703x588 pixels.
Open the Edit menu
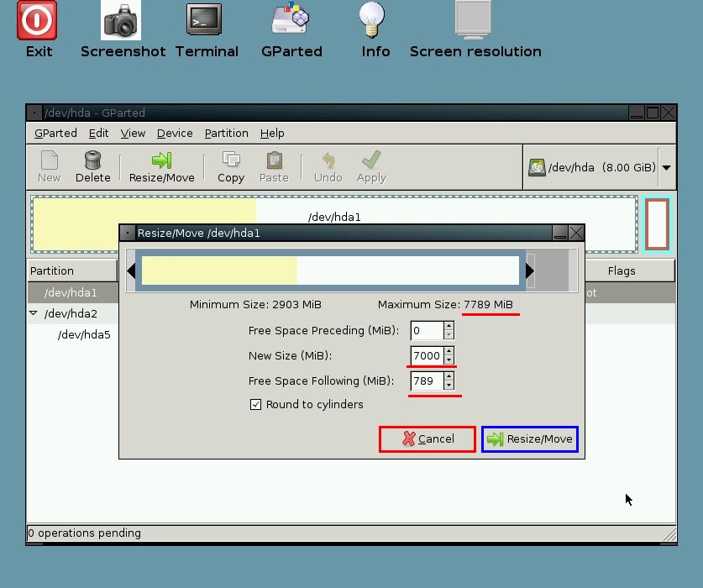coord(98,134)
